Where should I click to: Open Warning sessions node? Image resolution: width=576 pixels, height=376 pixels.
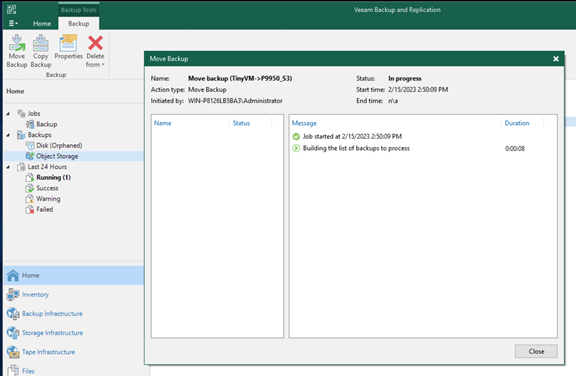click(48, 199)
